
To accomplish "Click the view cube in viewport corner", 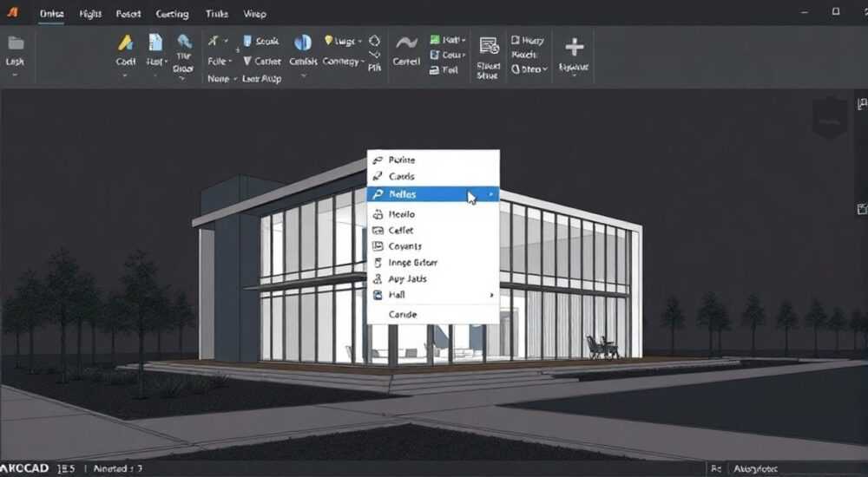I will click(x=829, y=118).
